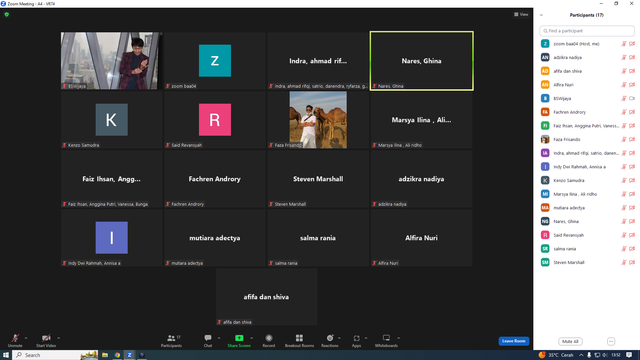Click the Kenzo Samudra K avatar tile
Screen dimensions: 640x360
click(x=111, y=120)
